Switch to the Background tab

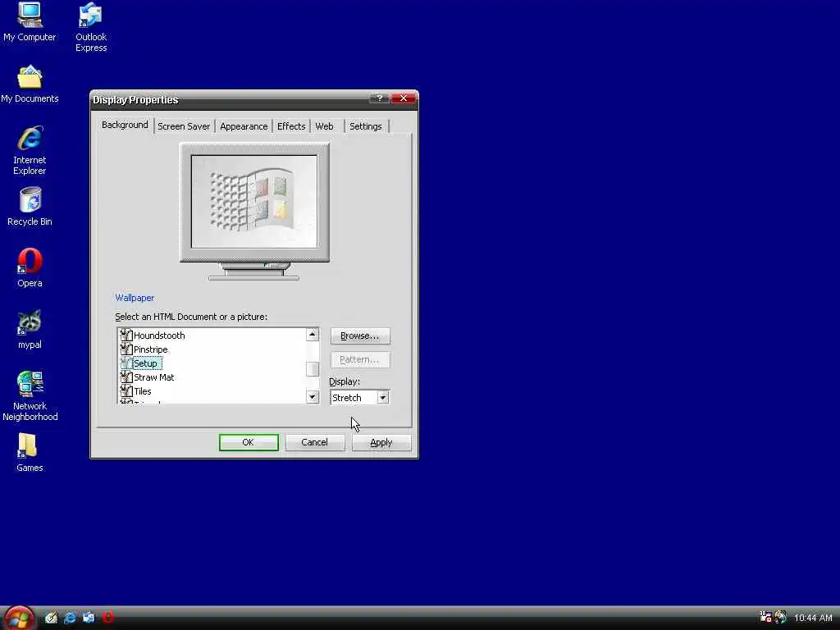pos(125,125)
